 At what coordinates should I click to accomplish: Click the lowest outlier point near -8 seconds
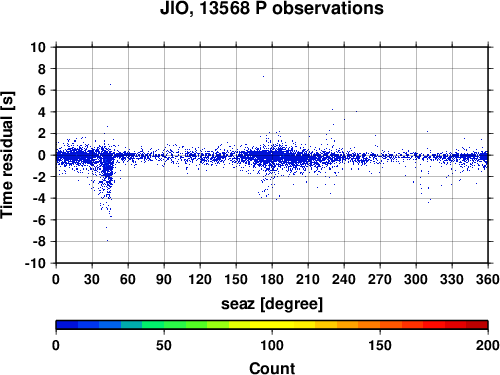(107, 240)
